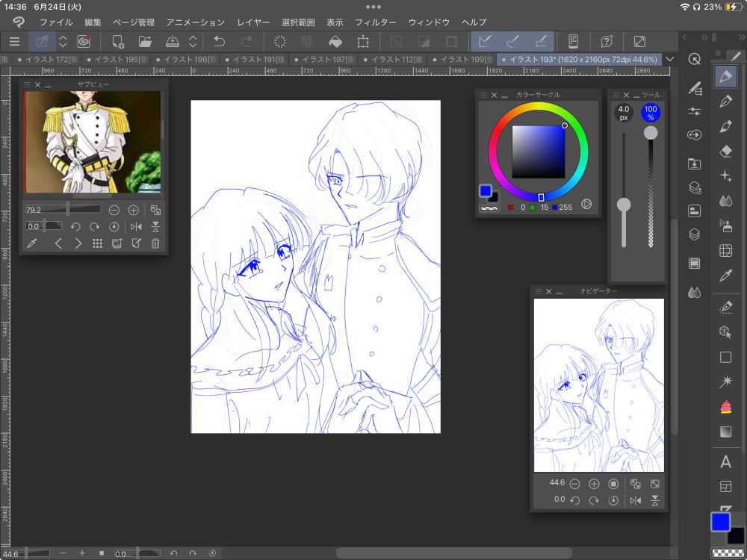Open the フィルター menu
The height and width of the screenshot is (560, 747).
pos(376,22)
